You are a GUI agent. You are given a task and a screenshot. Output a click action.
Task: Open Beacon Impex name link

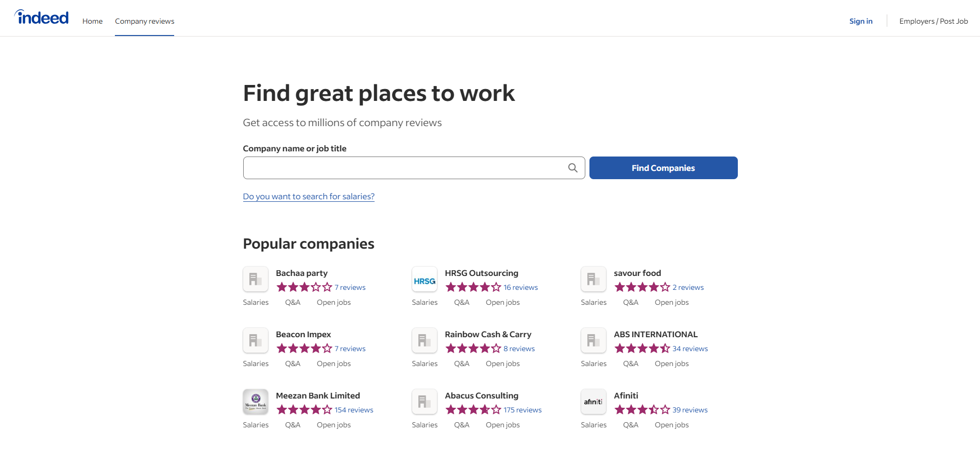point(303,334)
